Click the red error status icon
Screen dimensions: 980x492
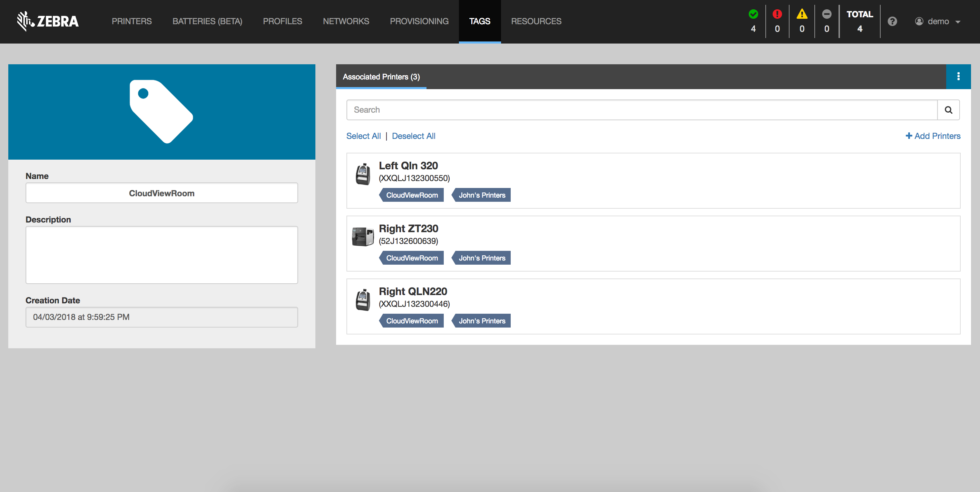click(777, 15)
